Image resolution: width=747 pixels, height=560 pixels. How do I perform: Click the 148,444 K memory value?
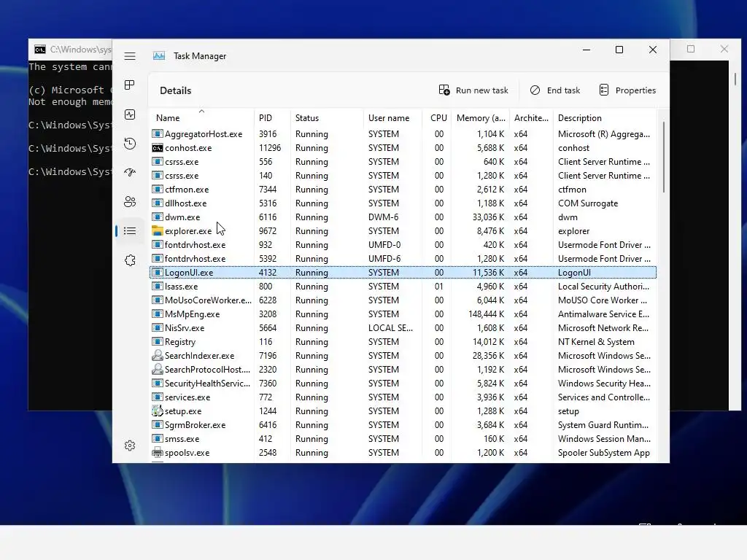[x=486, y=314]
